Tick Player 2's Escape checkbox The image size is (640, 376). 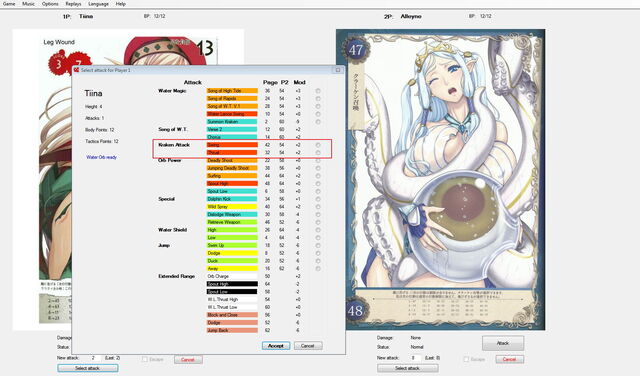(466, 359)
